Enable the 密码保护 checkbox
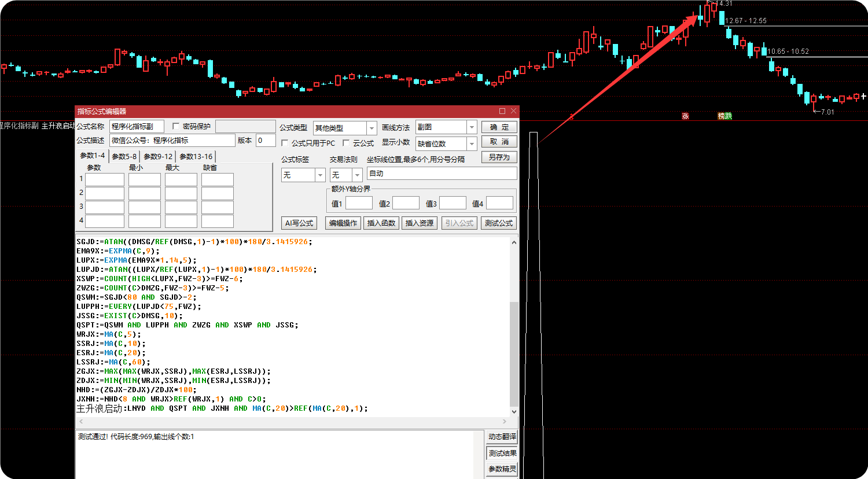Screen dimensions: 868x479 pyautogui.click(x=176, y=126)
